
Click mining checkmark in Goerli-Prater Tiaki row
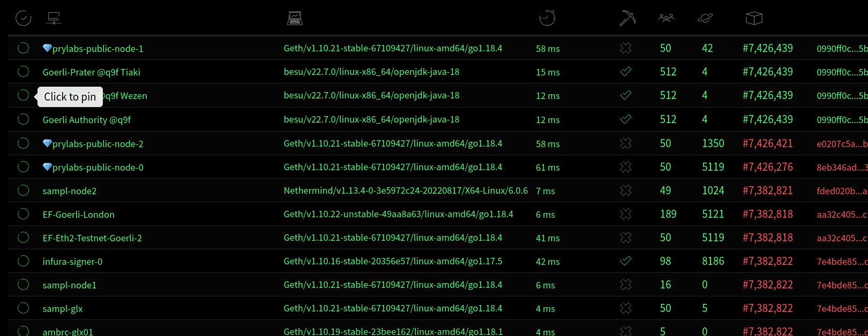coord(625,72)
